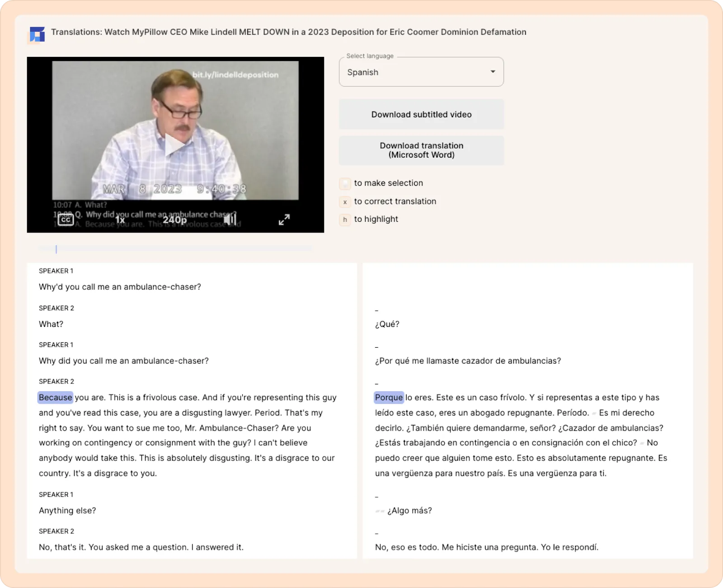Image resolution: width=723 pixels, height=588 pixels.
Task: Click the app logo beside the Translations title
Action: [x=37, y=34]
